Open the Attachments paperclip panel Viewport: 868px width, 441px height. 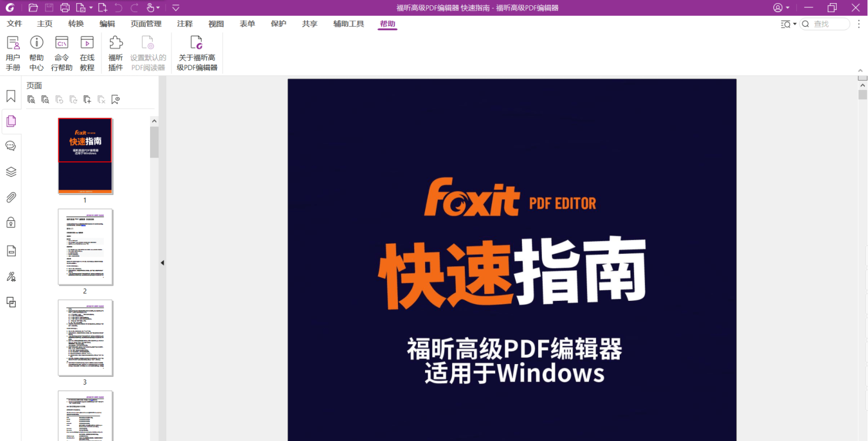tap(11, 197)
